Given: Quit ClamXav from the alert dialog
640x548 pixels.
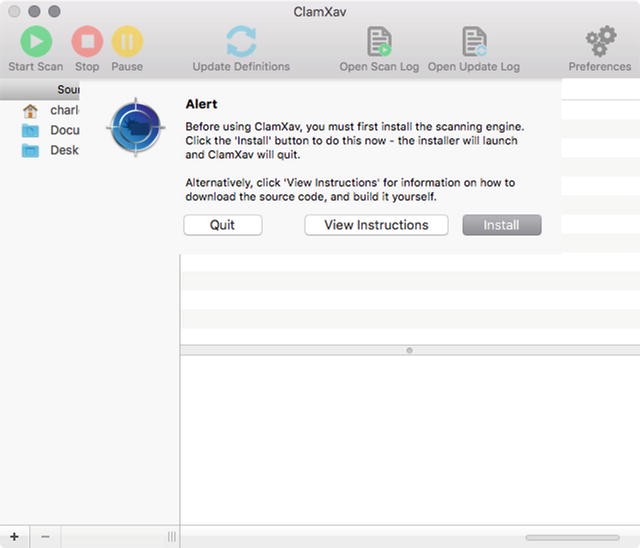Looking at the screenshot, I should tap(222, 225).
